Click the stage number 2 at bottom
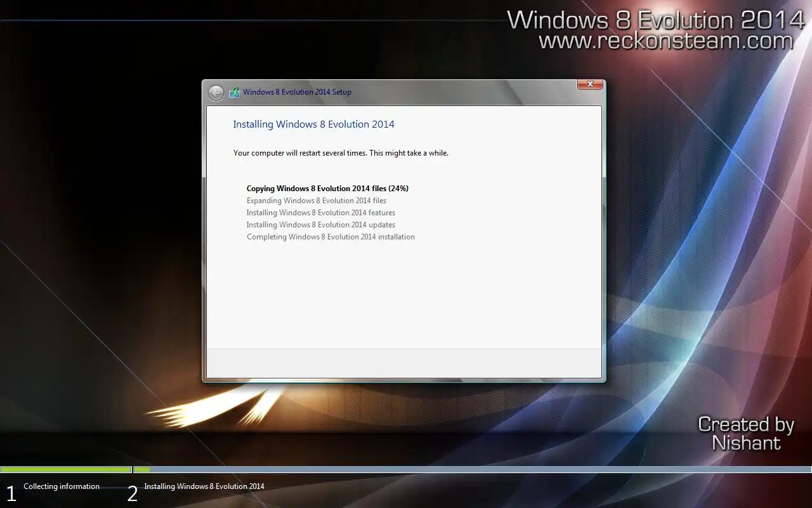Viewport: 812px width, 508px height. 132,493
